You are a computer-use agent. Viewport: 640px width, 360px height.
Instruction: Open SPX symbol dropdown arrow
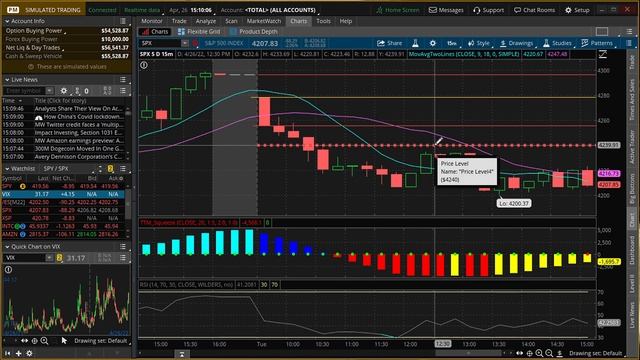185,43
